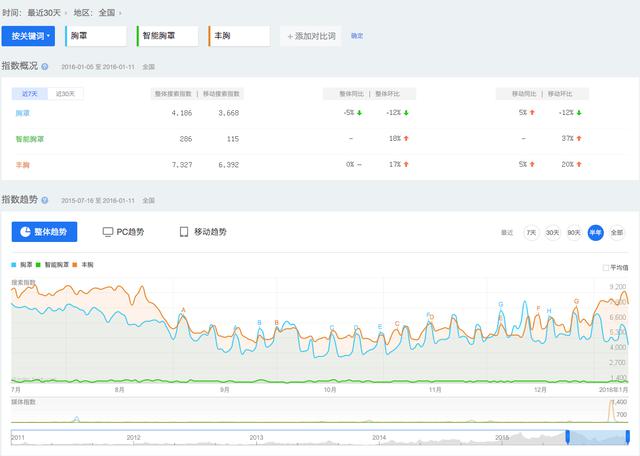640x456 pixels.
Task: Click the 丰胸 overall search value 7,327
Action: [x=182, y=165]
